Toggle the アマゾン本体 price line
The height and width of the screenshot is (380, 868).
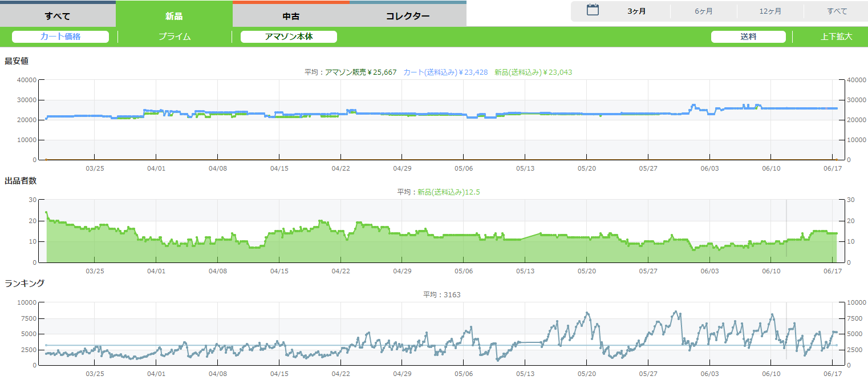tap(289, 37)
